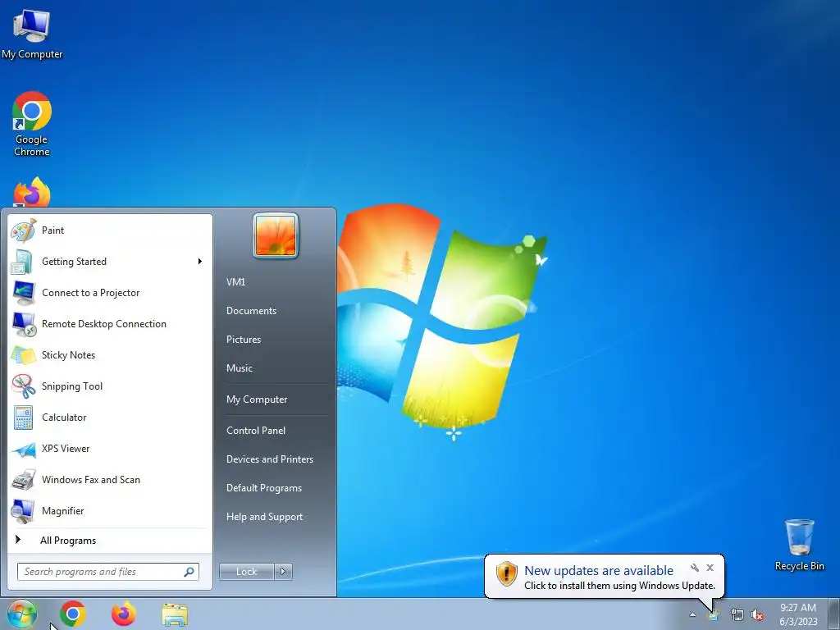Select the Recycle Bin desktop icon
840x630 pixels.
tap(799, 545)
